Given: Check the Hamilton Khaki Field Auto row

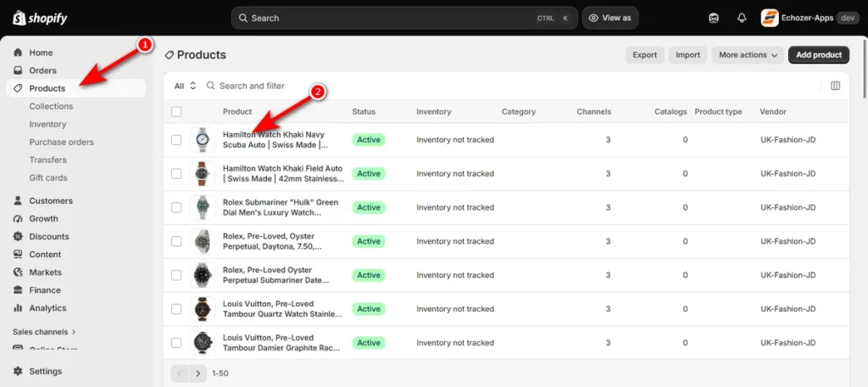Looking at the screenshot, I should pyautogui.click(x=176, y=173).
